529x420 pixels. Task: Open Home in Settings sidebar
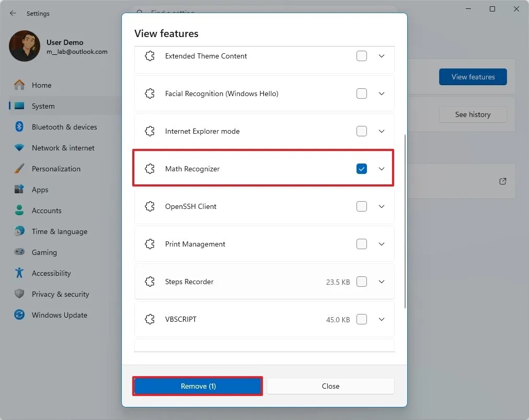[x=64, y=85]
